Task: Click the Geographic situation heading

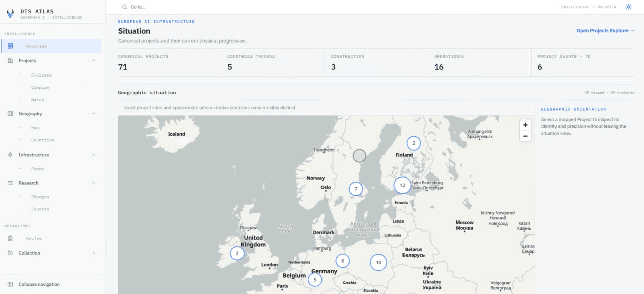Action: point(147,93)
